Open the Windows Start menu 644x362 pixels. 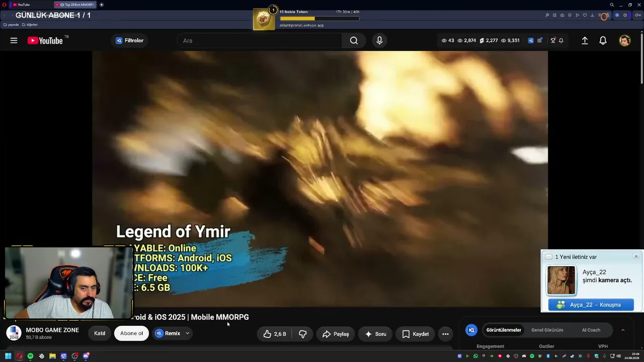(x=8, y=356)
